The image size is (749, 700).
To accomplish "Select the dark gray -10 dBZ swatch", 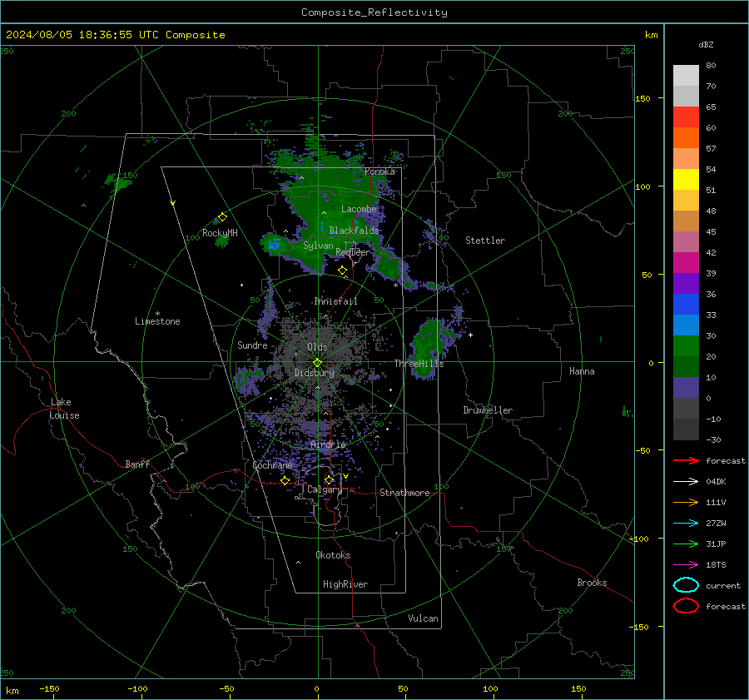I will [686, 429].
